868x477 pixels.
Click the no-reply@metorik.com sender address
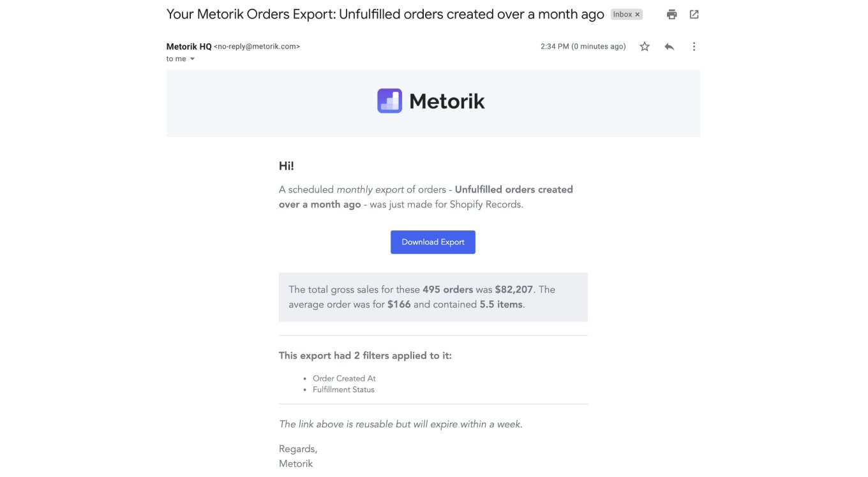(x=257, y=47)
